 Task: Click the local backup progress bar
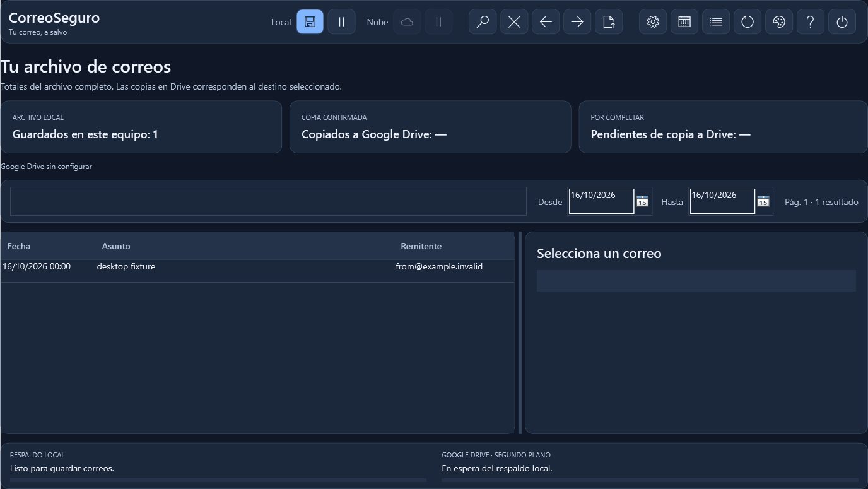point(218,480)
